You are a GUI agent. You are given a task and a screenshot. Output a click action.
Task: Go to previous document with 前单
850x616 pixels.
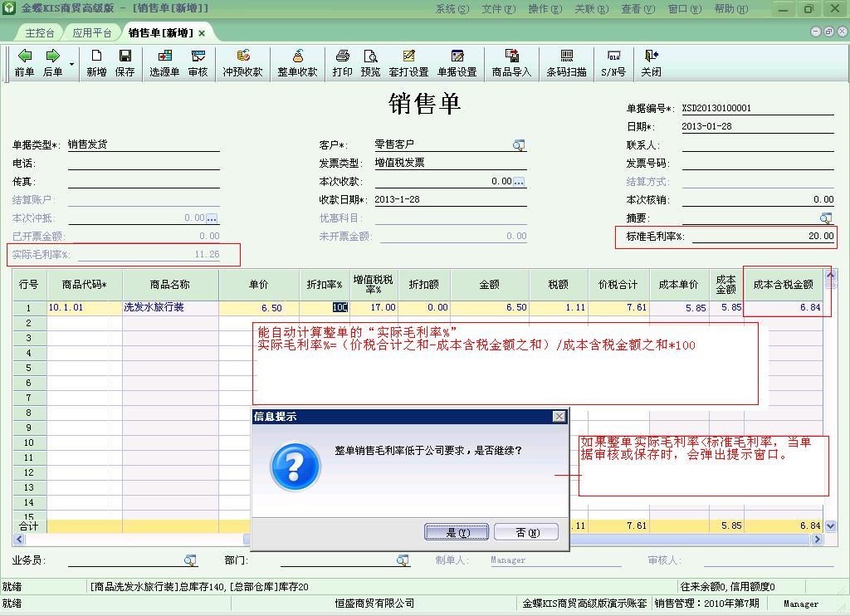point(24,63)
